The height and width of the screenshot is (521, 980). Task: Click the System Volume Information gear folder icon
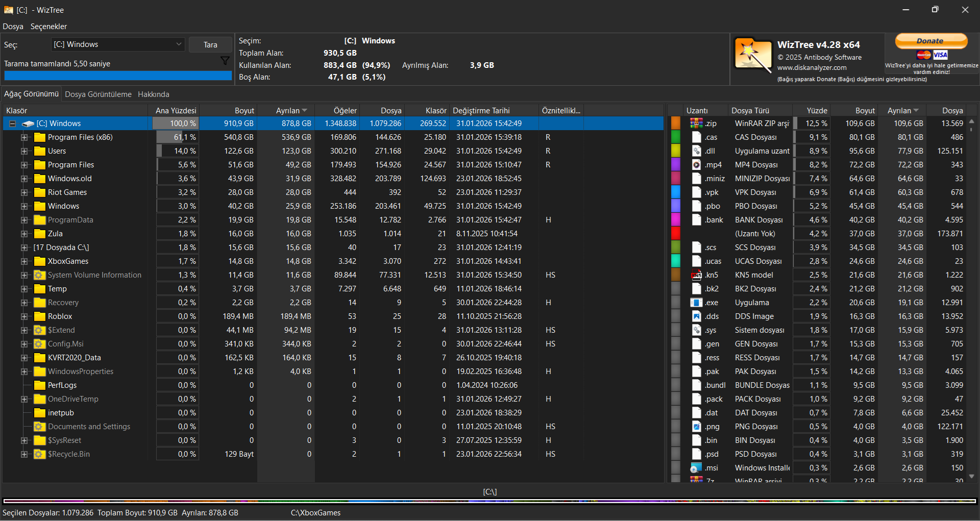40,275
